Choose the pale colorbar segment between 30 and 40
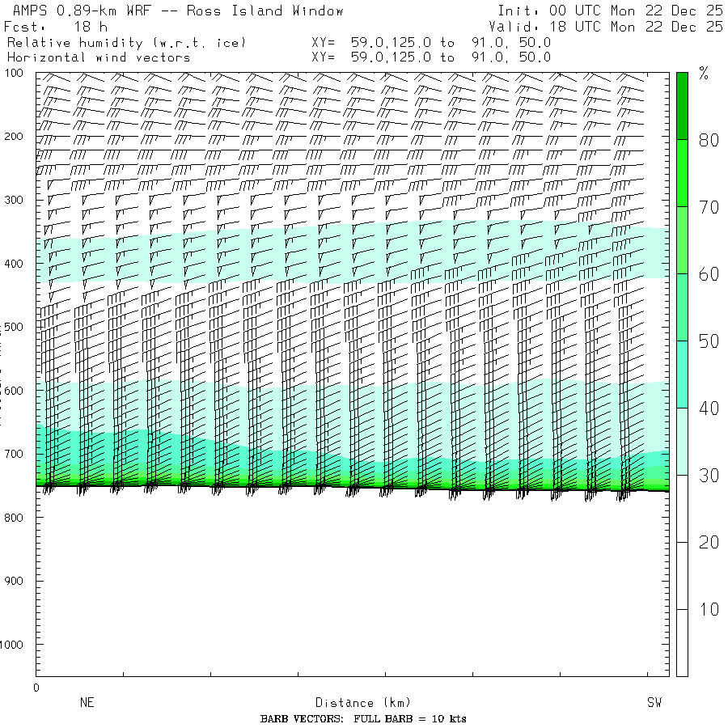The image size is (728, 728). [x=682, y=441]
